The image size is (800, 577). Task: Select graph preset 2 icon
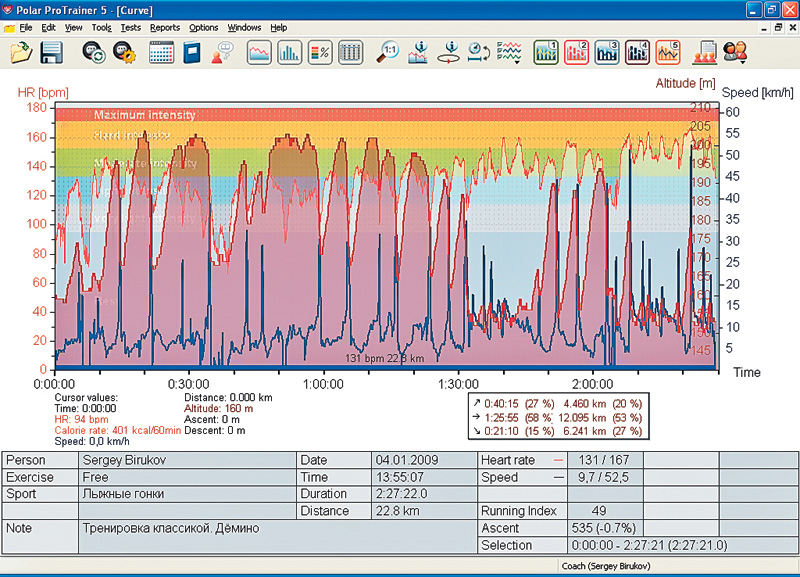(577, 53)
